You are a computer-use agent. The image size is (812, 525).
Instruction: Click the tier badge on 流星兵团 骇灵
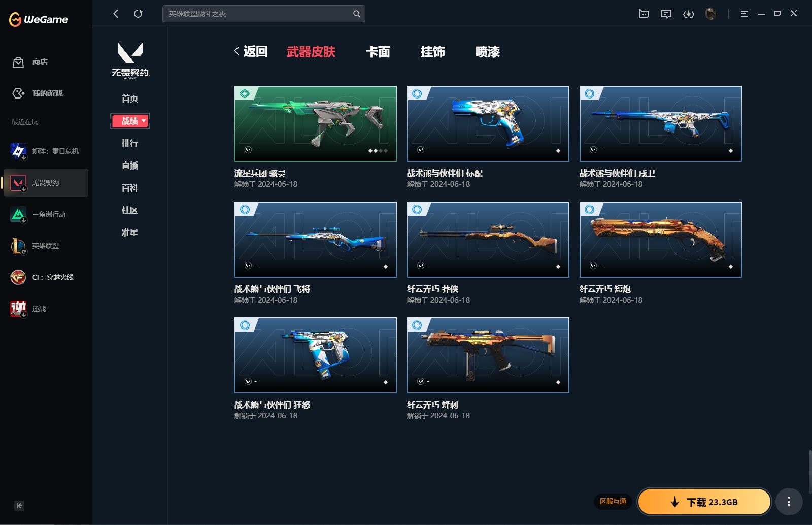(245, 93)
